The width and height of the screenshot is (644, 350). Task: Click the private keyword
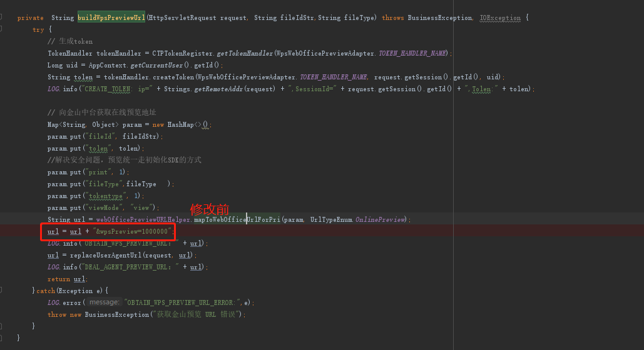31,17
